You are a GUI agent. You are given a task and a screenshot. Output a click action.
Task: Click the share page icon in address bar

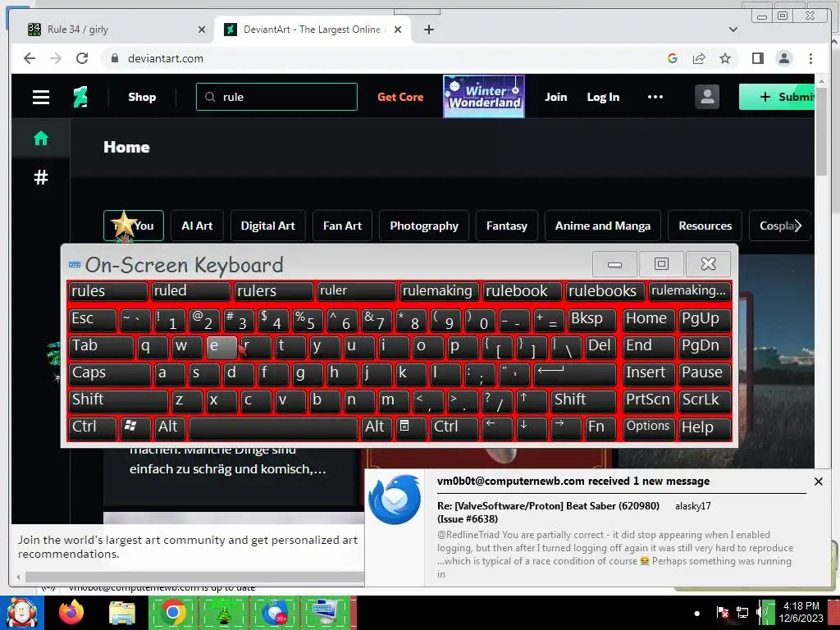[x=699, y=58]
